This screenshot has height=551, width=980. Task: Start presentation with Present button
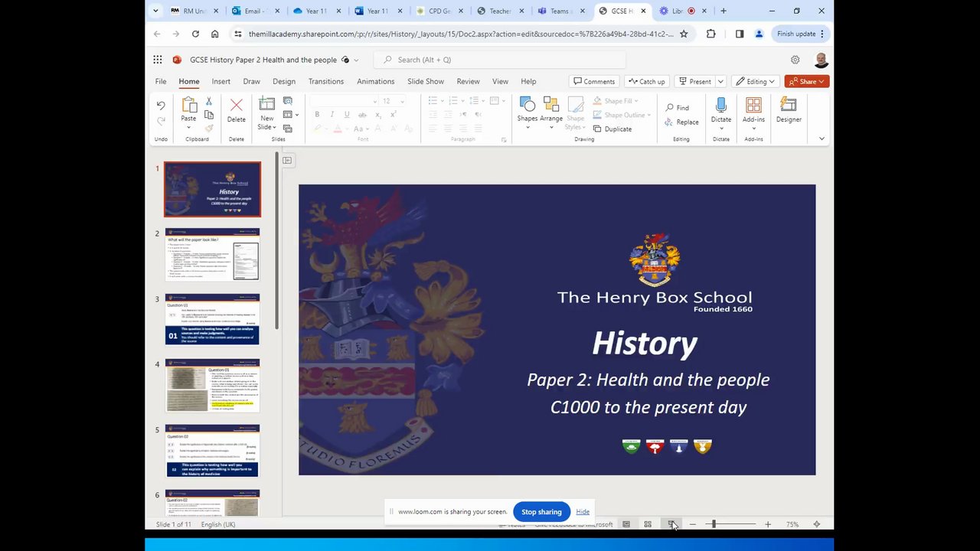pyautogui.click(x=695, y=81)
